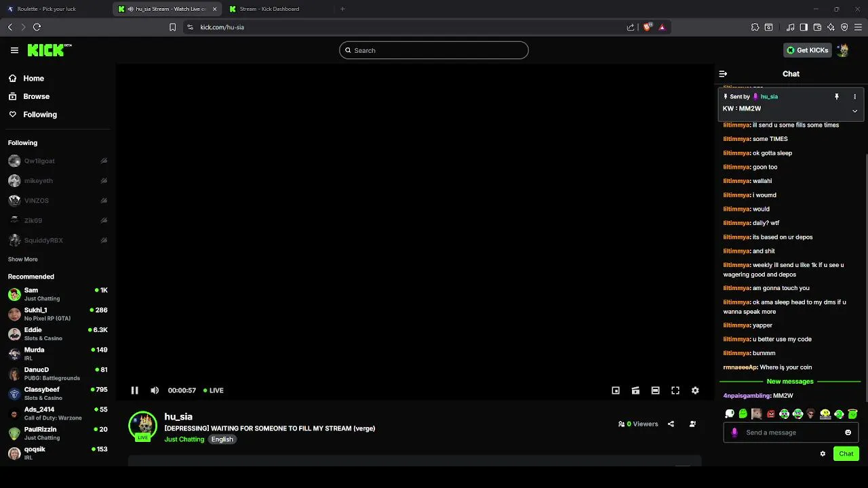The width and height of the screenshot is (868, 488).
Task: Open the hamburger menu beside the KICK logo
Action: [14, 50]
